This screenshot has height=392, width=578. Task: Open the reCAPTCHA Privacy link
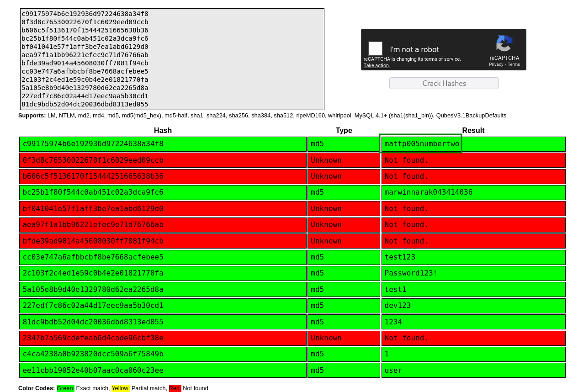click(x=496, y=64)
